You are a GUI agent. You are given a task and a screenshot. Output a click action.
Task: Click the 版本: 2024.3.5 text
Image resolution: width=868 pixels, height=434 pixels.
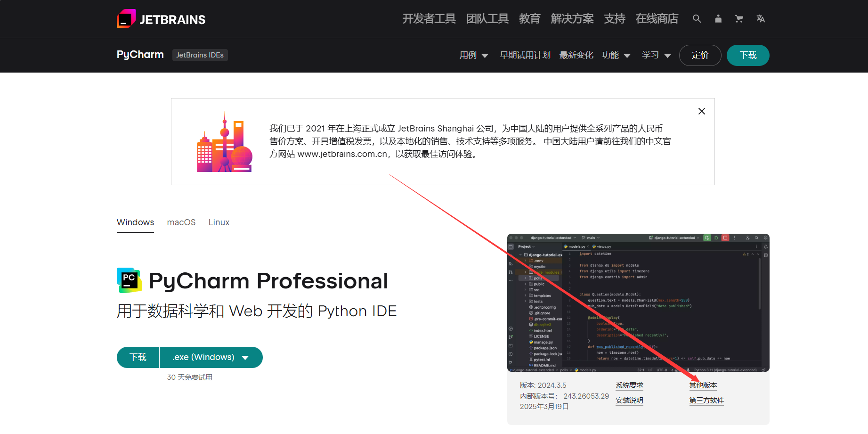[x=543, y=385]
